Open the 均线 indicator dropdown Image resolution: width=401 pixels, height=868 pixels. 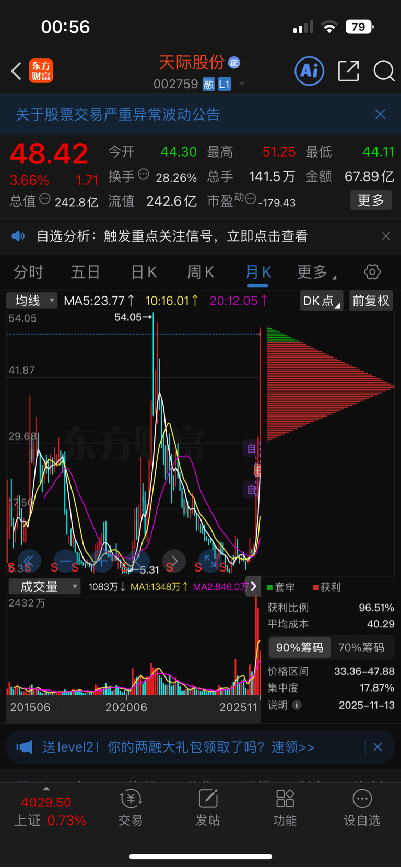click(31, 301)
